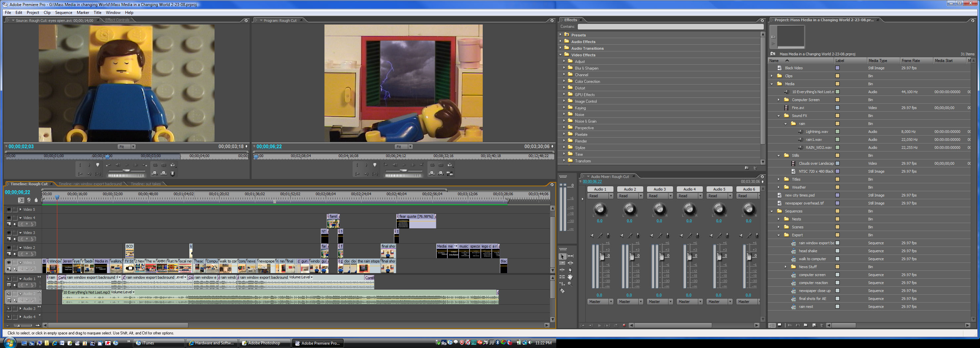Open Audio 1 Read automation dropdown
Screen dimensions: 980x348
[x=600, y=196]
